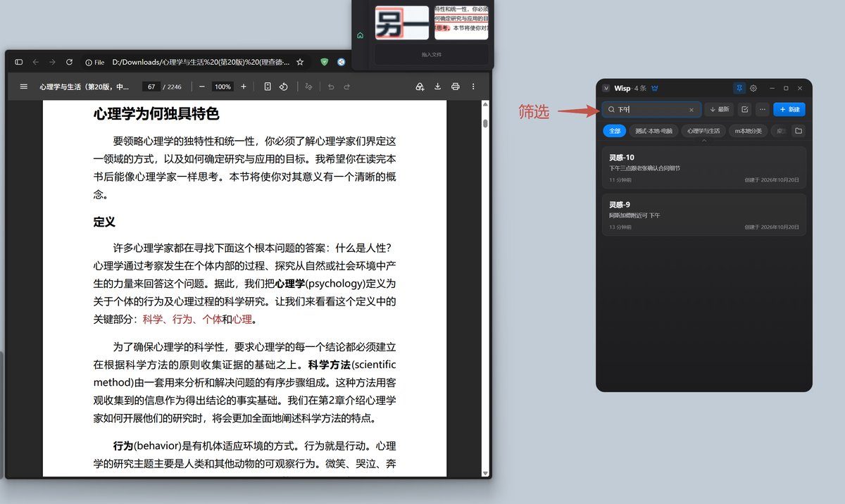Open Wisp settings gear

coord(753,88)
